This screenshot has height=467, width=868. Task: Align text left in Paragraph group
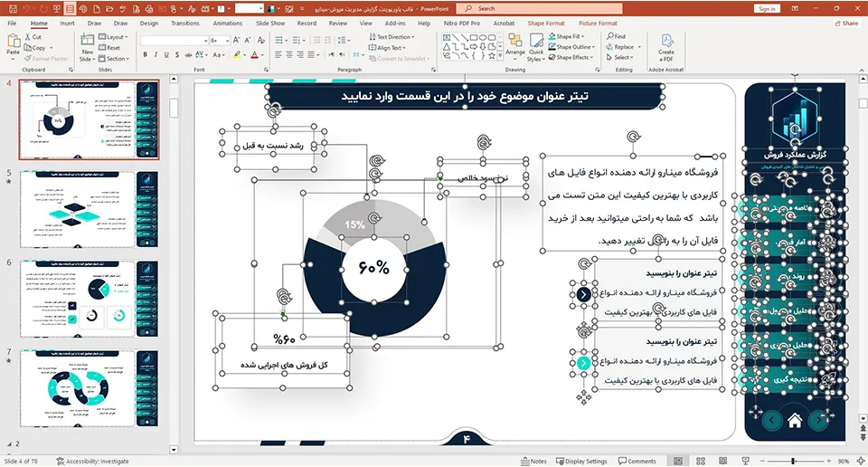click(278, 55)
